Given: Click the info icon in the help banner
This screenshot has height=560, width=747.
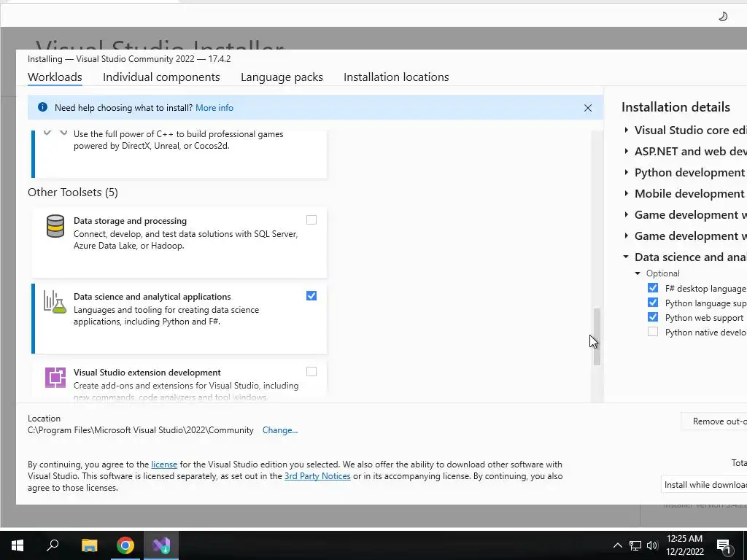Looking at the screenshot, I should click(x=42, y=107).
